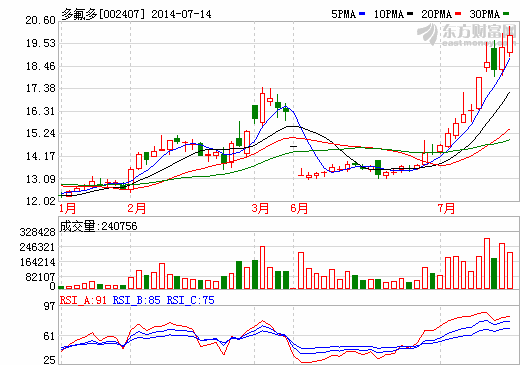Click the tallest red volume bar in July
Screen dimensions: 520x365
pos(487,263)
